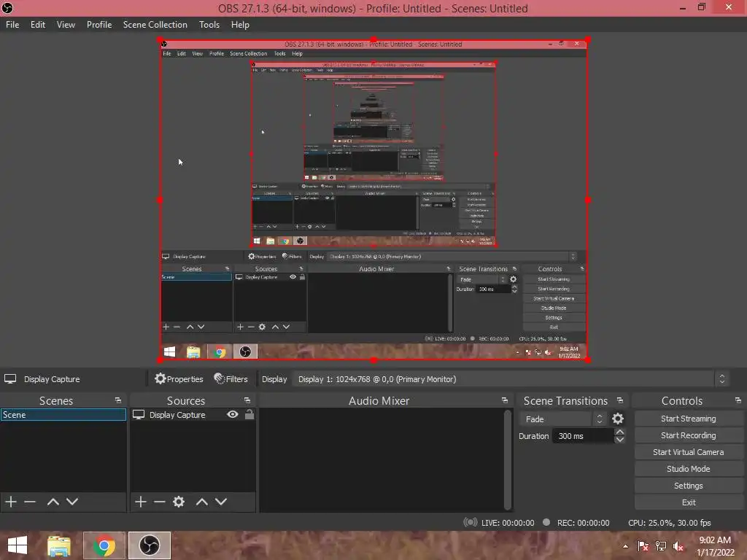Add a new source with plus icon

click(141, 502)
